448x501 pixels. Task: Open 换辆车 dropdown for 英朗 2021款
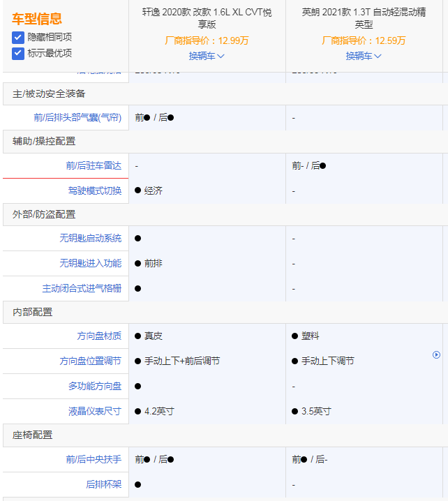point(364,56)
